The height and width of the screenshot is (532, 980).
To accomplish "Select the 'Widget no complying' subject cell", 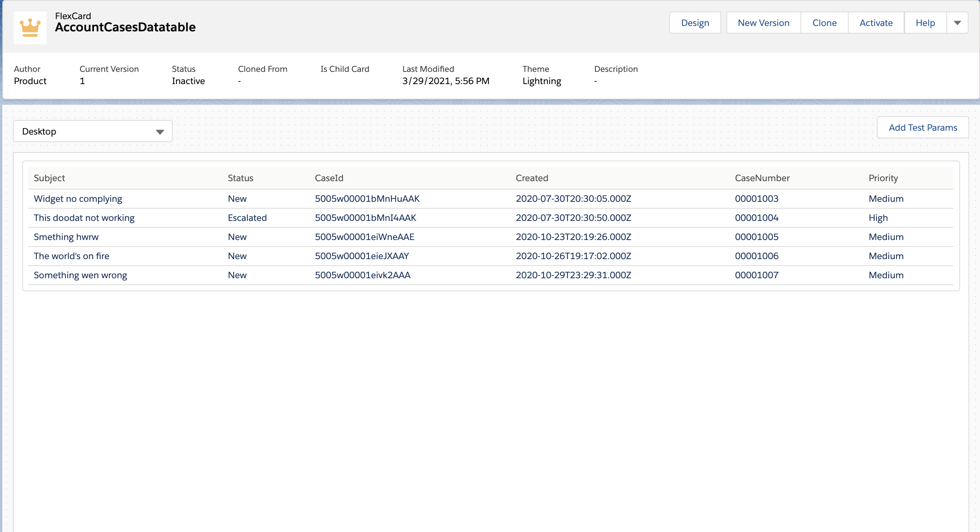I will (x=78, y=199).
